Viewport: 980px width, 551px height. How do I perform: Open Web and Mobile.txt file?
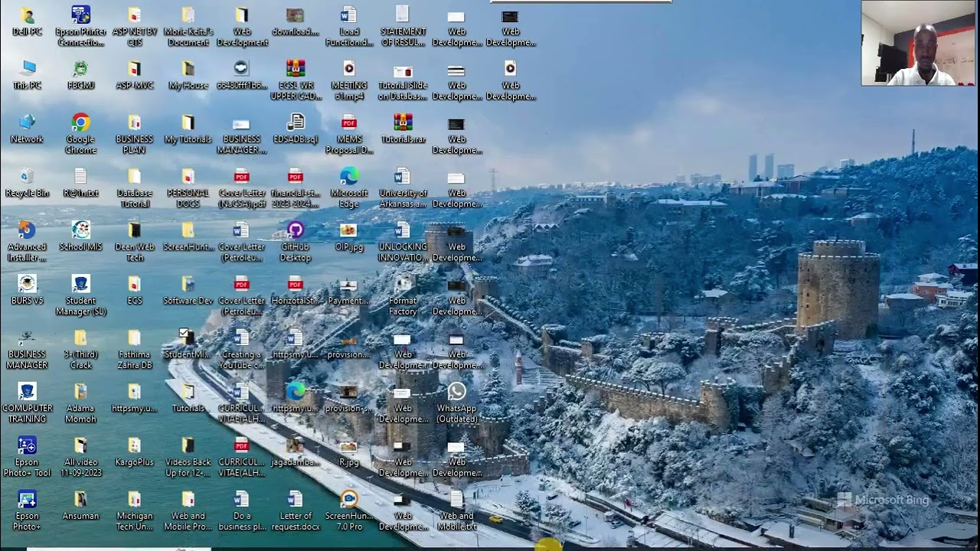click(456, 510)
